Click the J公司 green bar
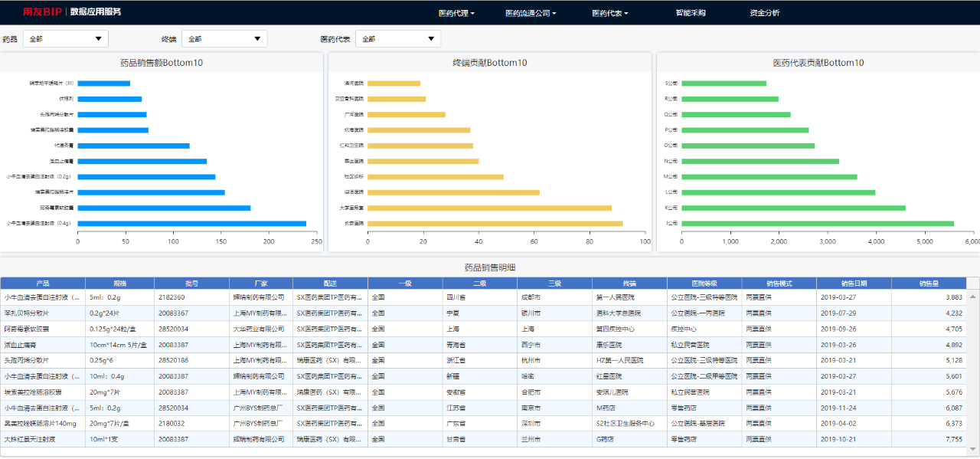This screenshot has width=980, height=459. (817, 224)
